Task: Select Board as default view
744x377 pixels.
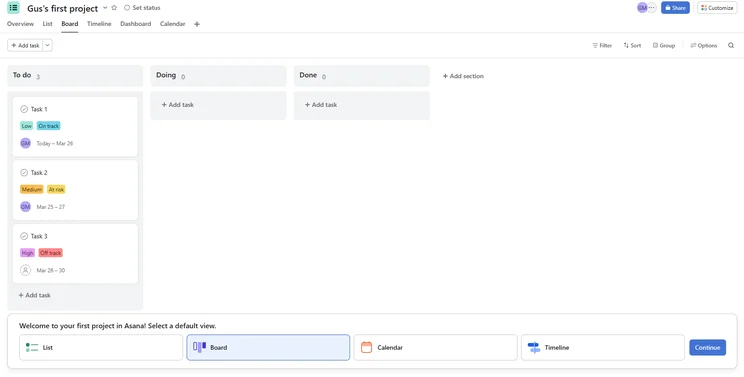Action: coord(268,348)
